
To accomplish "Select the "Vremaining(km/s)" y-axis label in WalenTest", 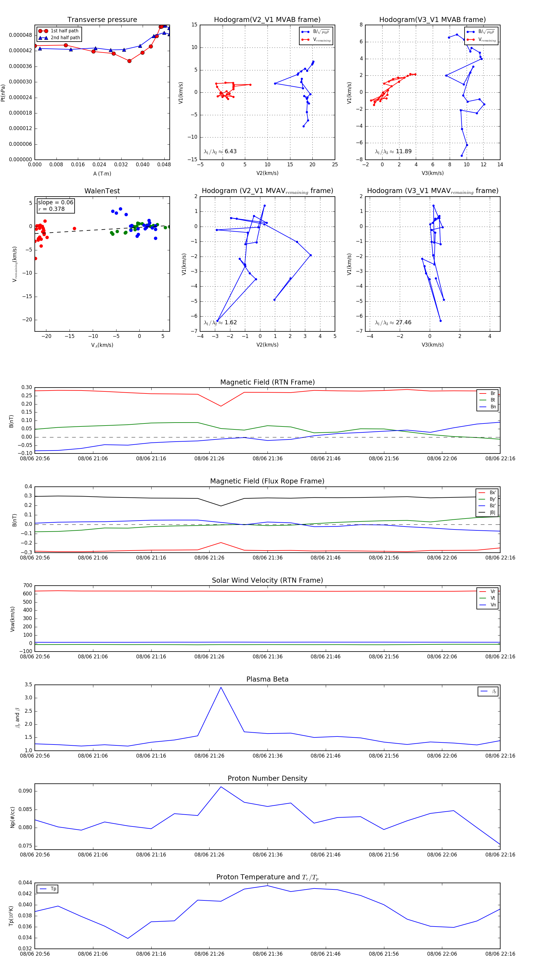I will (15, 264).
